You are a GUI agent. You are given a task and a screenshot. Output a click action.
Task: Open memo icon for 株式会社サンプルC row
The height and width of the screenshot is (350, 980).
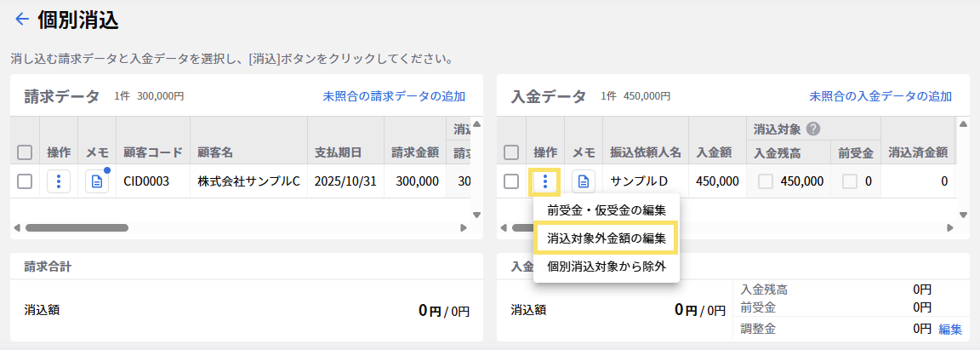(97, 181)
